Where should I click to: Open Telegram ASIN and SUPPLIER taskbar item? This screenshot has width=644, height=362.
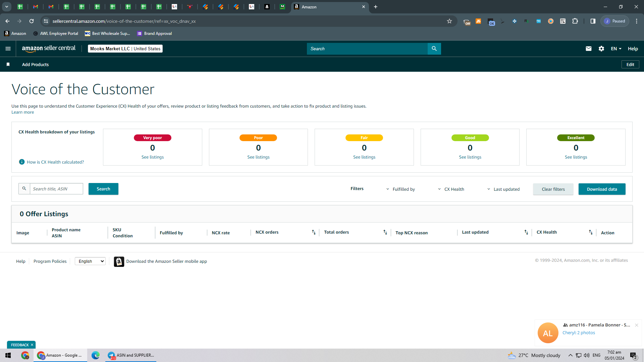click(131, 355)
